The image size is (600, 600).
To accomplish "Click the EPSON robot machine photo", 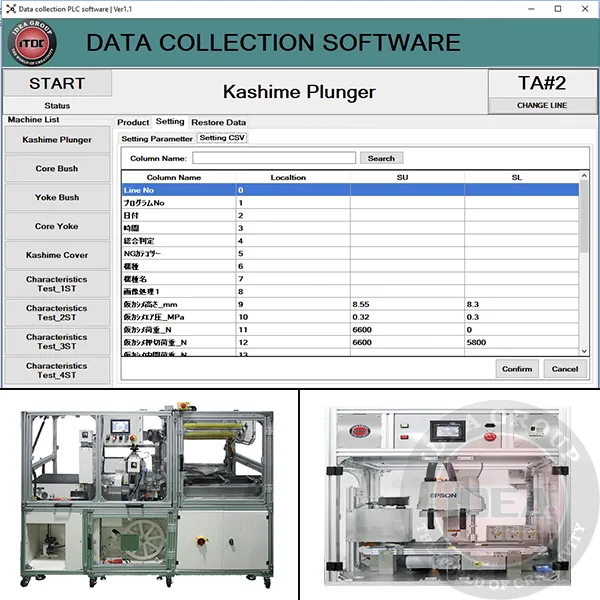I will click(448, 496).
